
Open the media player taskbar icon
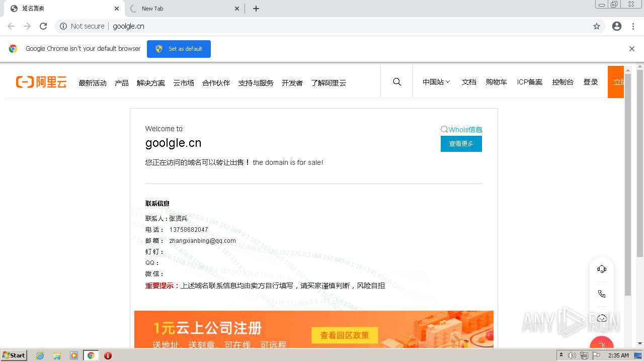tap(74, 355)
